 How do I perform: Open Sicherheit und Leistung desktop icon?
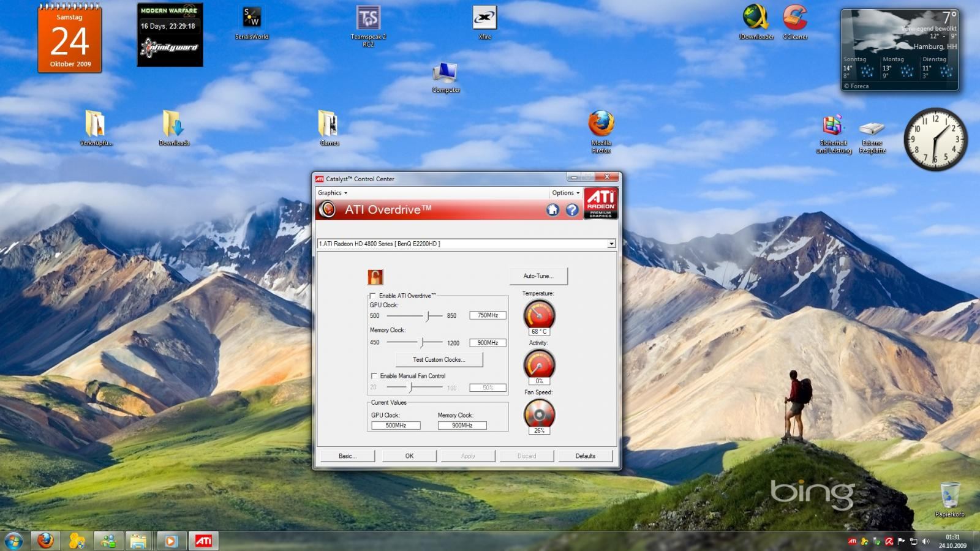pyautogui.click(x=833, y=134)
